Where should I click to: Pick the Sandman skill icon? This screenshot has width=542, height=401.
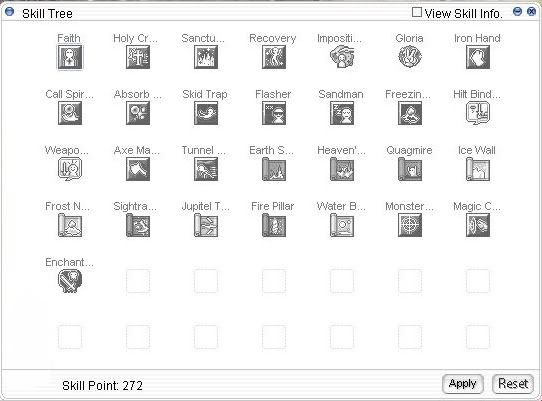[x=342, y=113]
